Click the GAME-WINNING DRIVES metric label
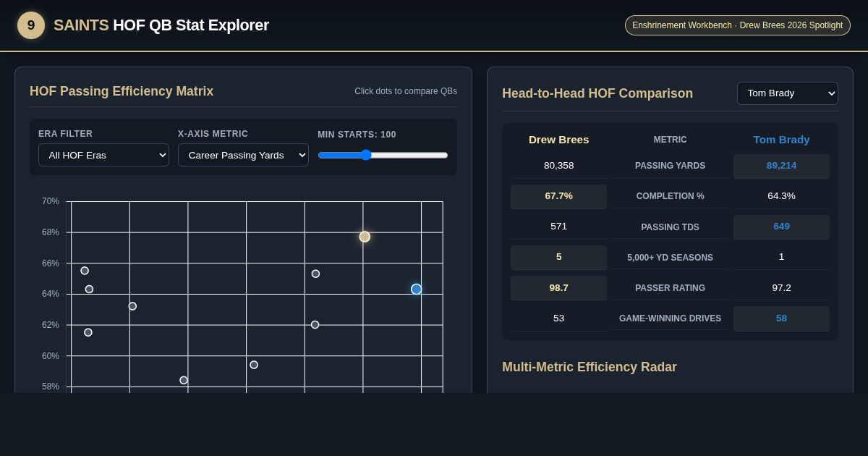This screenshot has width=868, height=456. click(670, 318)
